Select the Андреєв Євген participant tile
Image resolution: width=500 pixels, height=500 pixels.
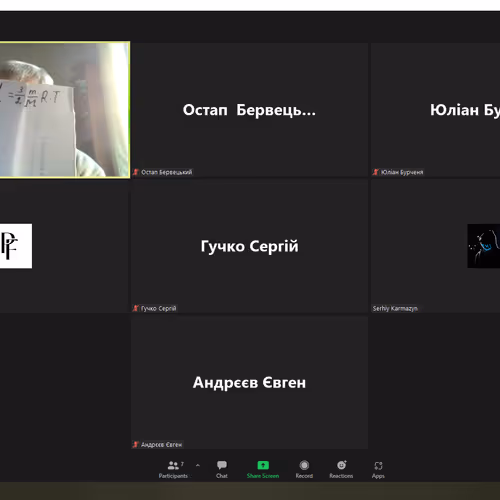point(249,382)
